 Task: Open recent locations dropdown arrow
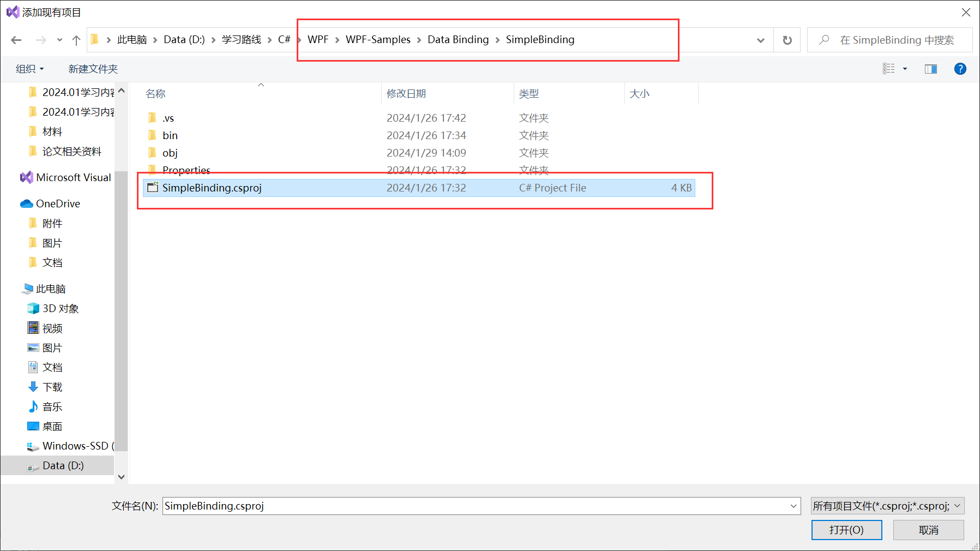[x=59, y=40]
